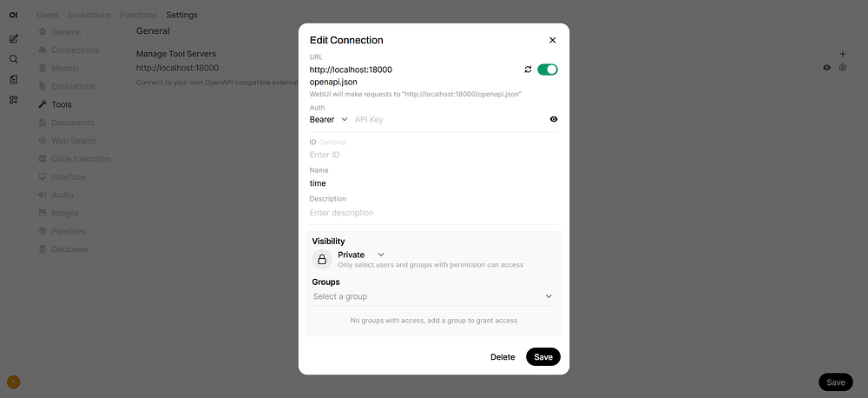Viewport: 868px width, 398px height.
Task: Show the API key with eye icon
Action: (554, 119)
